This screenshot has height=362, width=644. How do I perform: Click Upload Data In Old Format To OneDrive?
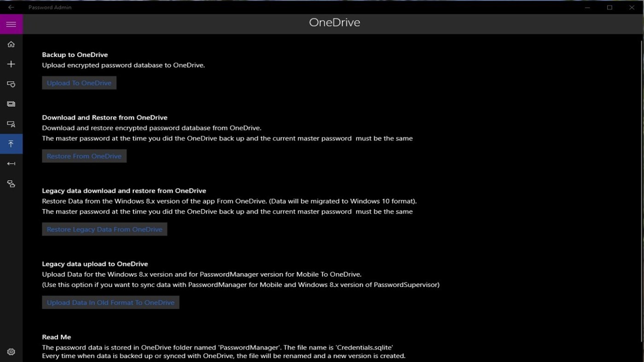[x=110, y=302]
